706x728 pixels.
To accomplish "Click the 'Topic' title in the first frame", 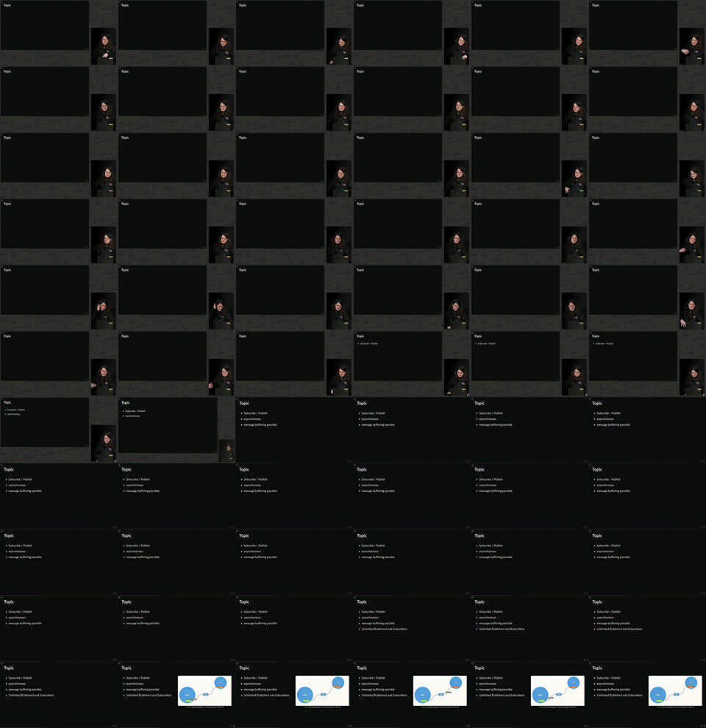I will click(x=7, y=5).
